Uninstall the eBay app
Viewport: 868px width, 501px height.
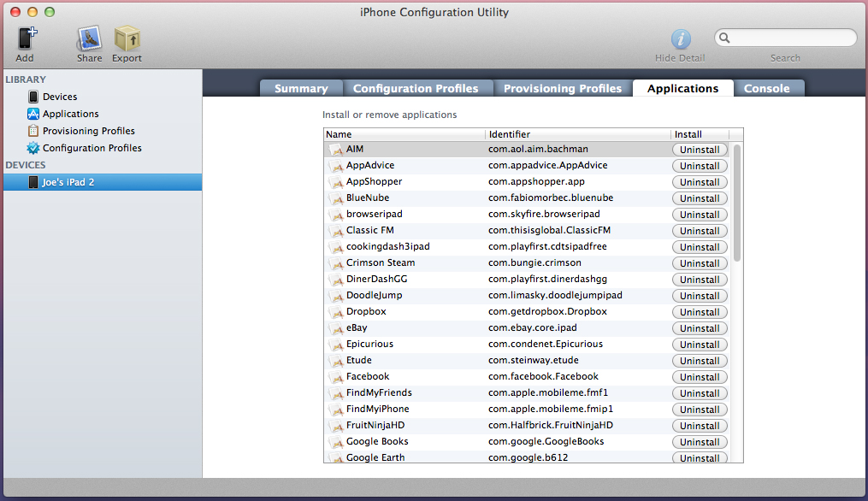point(700,328)
